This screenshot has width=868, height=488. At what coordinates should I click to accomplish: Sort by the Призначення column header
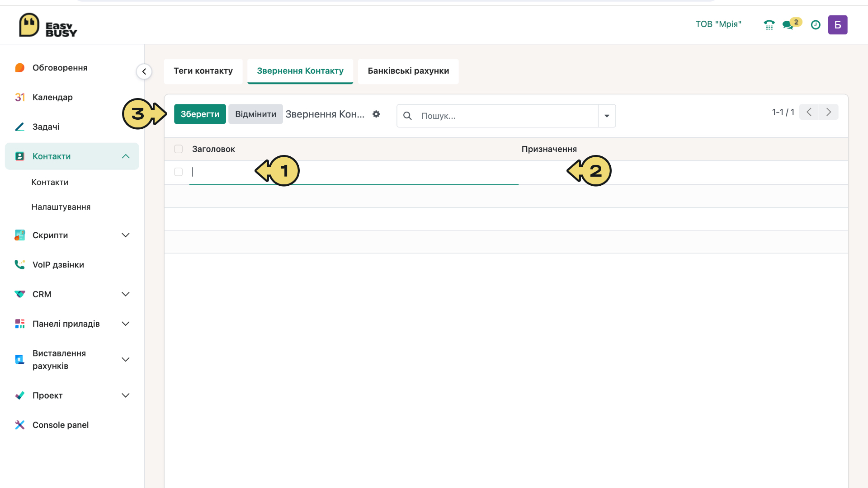[x=549, y=149]
